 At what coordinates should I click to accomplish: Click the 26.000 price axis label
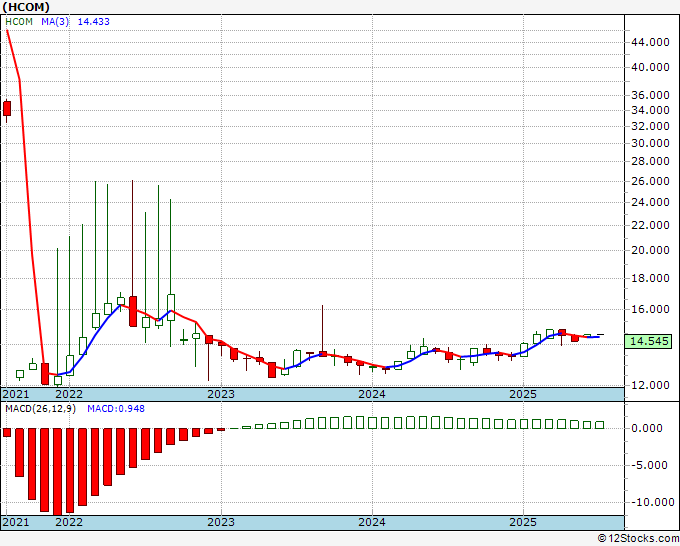click(650, 181)
